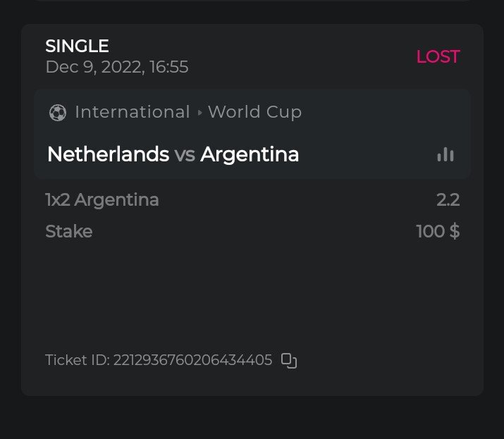Click the 100 $ stake amount
This screenshot has height=439, width=504.
tap(438, 231)
